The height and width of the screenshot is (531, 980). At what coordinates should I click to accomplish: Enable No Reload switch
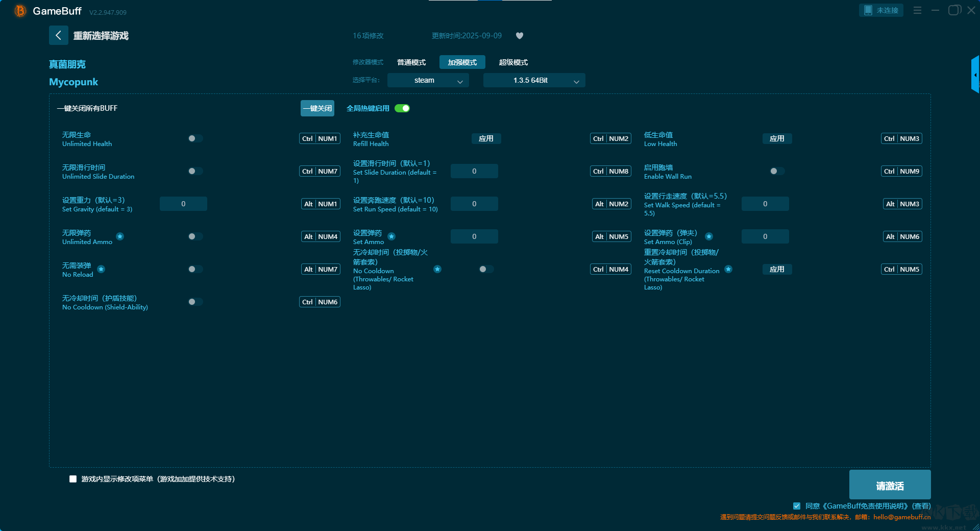195,269
